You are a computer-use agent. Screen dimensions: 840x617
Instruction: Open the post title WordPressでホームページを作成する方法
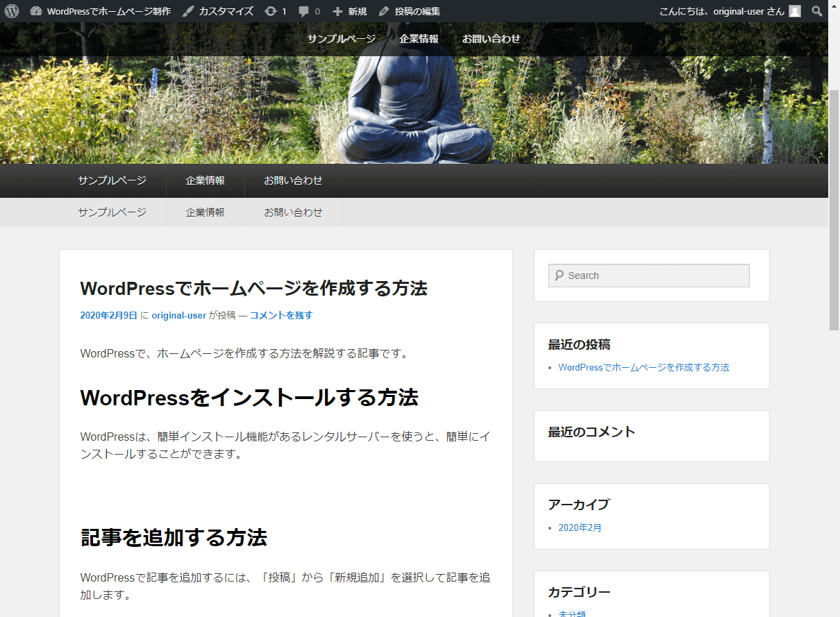coord(253,287)
